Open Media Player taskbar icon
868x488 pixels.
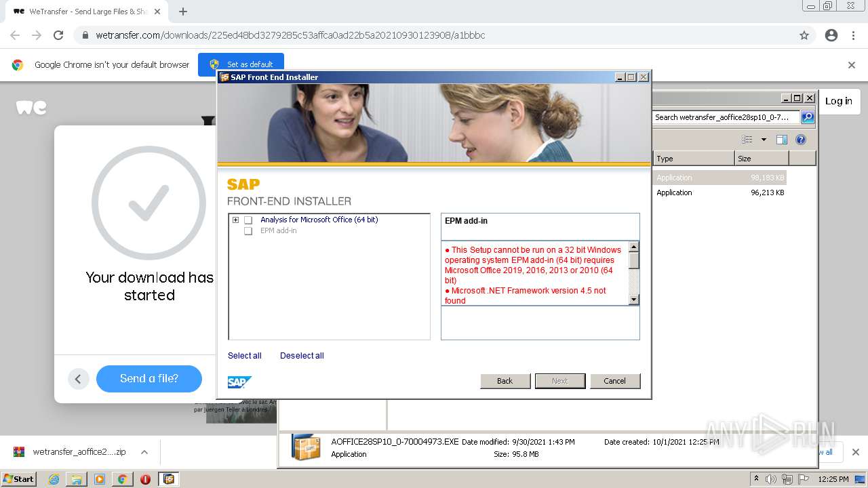[x=99, y=479]
